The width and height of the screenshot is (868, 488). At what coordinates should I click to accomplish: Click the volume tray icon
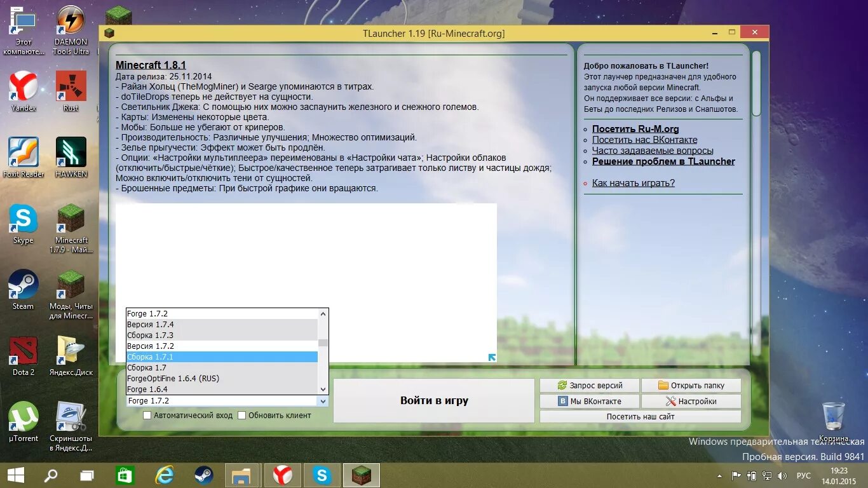(x=782, y=475)
